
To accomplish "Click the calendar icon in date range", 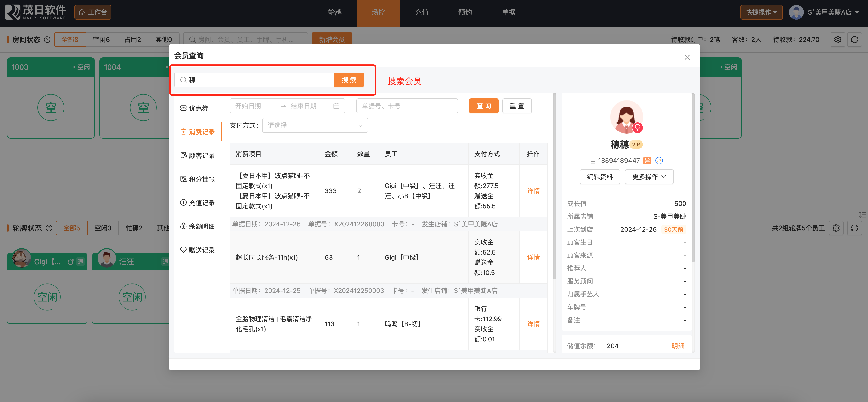I will tap(336, 106).
